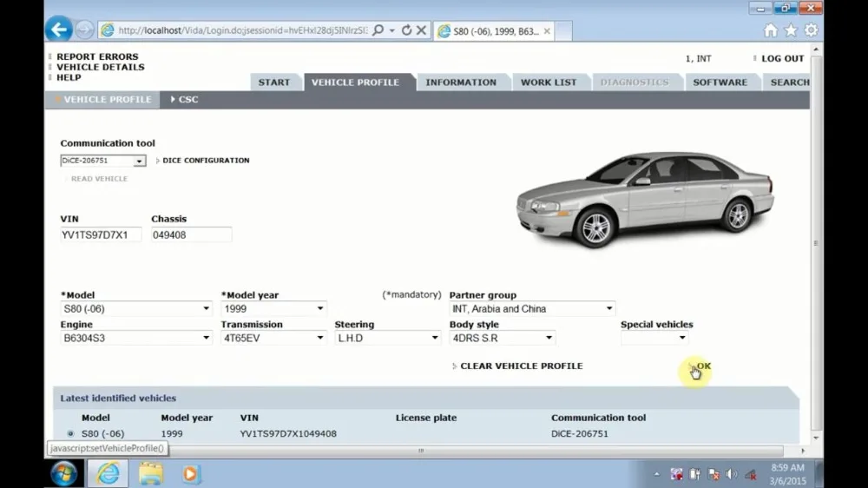Click the vertical scrollbar down arrow
868x488 pixels.
tap(816, 438)
